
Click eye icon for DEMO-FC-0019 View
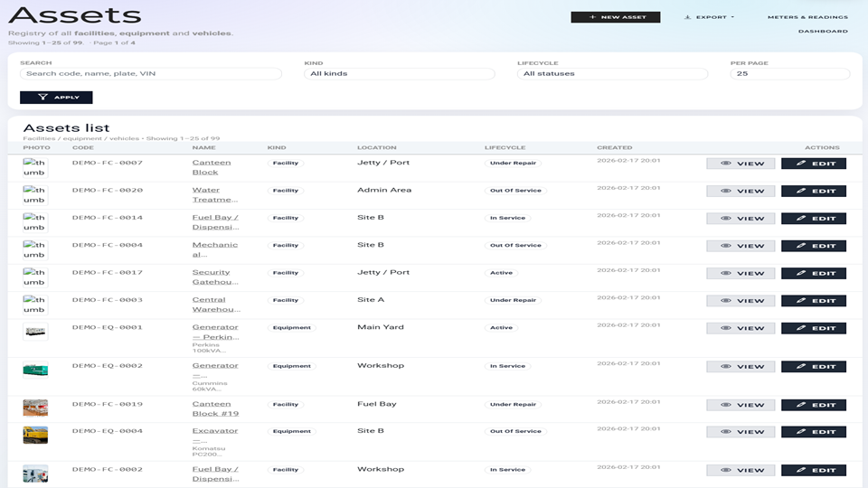tap(725, 405)
